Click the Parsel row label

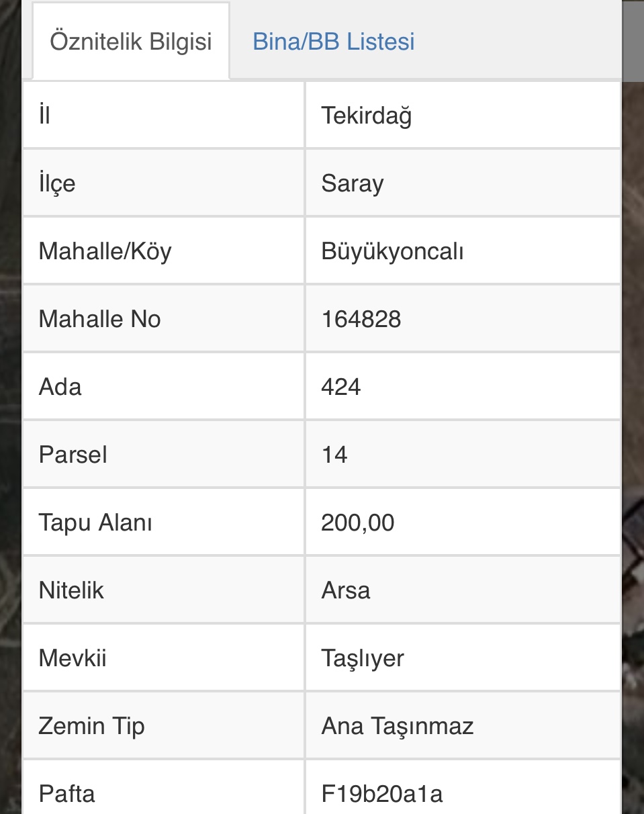73,455
